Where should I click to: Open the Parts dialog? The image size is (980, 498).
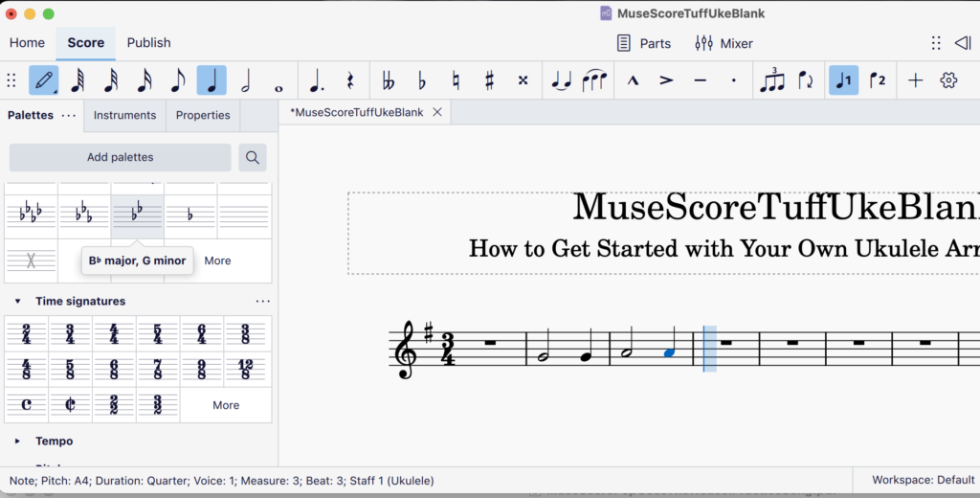tap(644, 43)
